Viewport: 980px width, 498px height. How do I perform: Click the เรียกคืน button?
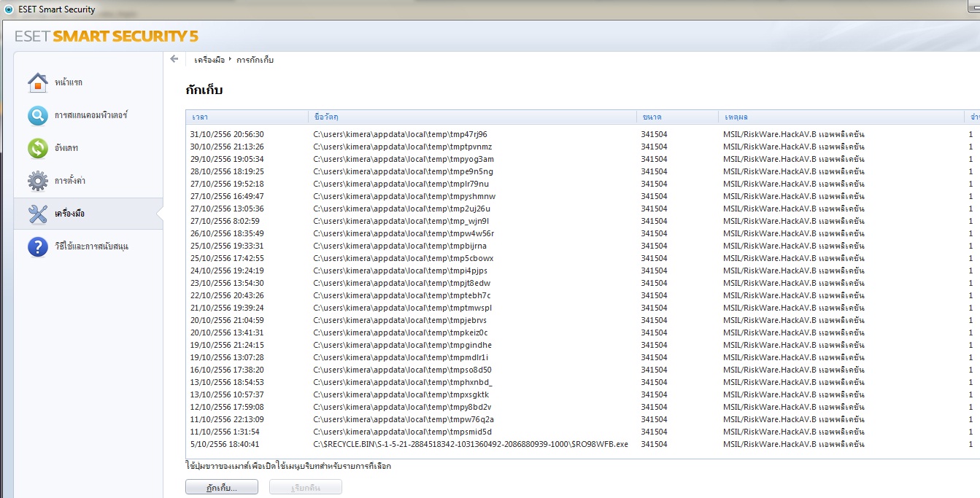click(306, 487)
